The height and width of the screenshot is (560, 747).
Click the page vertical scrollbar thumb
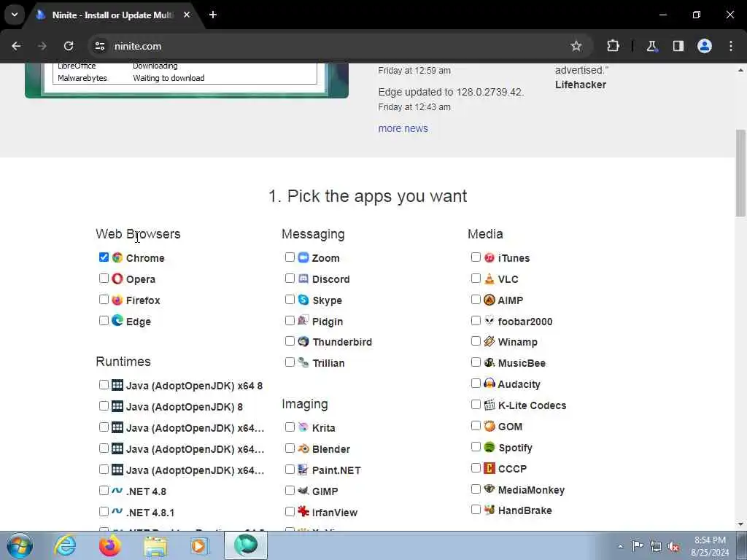741,172
